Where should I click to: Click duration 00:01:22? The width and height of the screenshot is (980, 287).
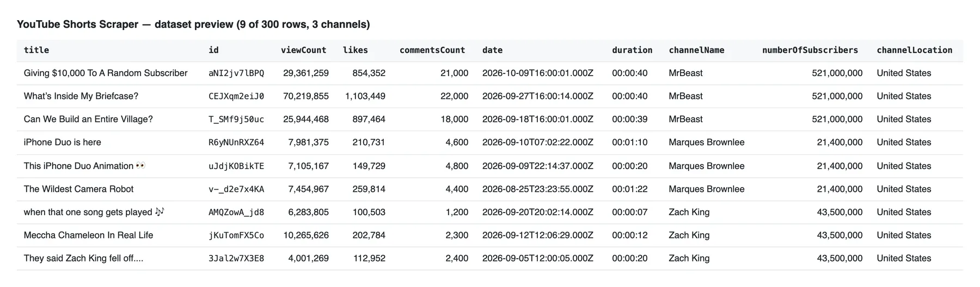(x=630, y=189)
